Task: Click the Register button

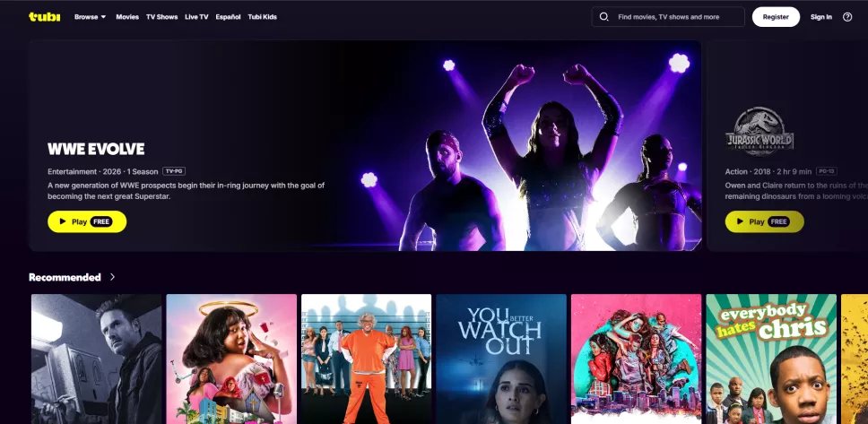Action: point(775,17)
